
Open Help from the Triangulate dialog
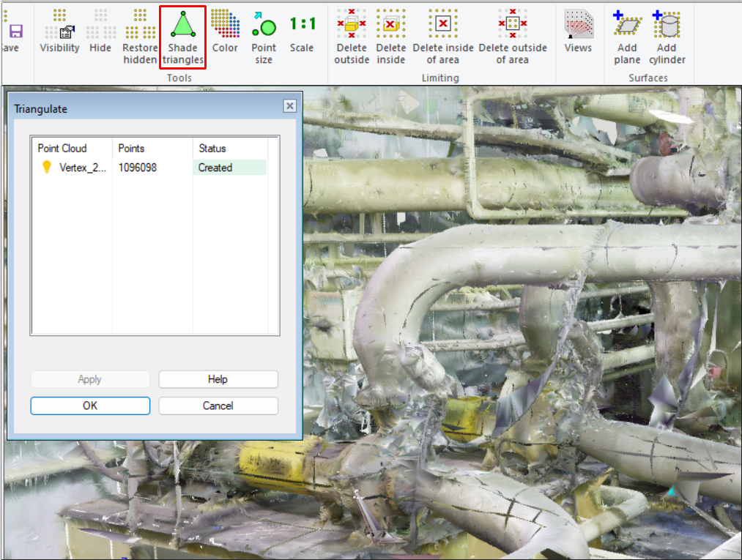click(x=218, y=379)
